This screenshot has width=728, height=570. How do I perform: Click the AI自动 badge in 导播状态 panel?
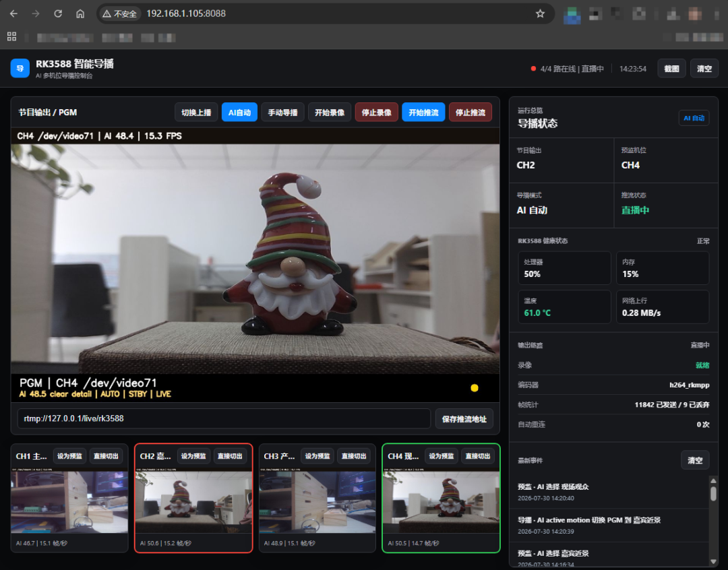tap(694, 118)
